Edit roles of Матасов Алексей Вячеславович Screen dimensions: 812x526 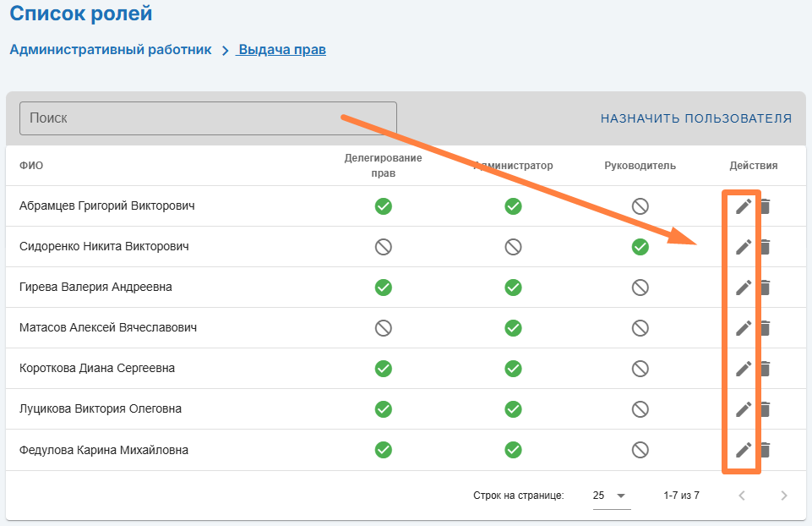[x=744, y=328]
